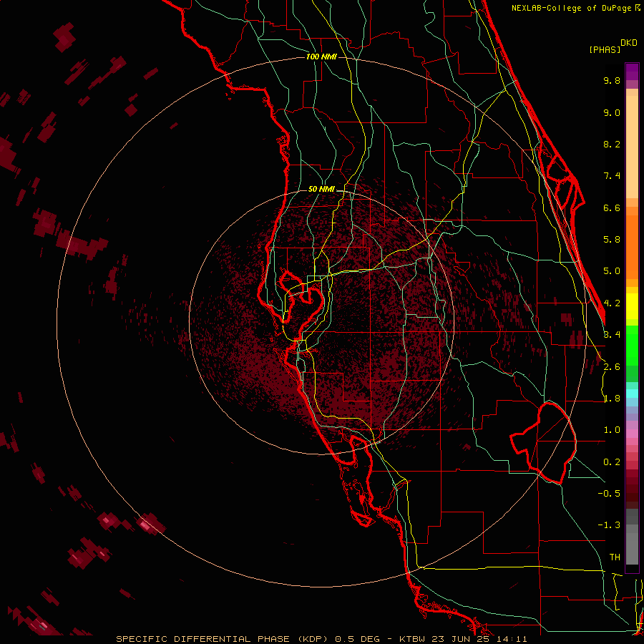
Task: Pick the pink segment of the color bar
Action: point(632,434)
